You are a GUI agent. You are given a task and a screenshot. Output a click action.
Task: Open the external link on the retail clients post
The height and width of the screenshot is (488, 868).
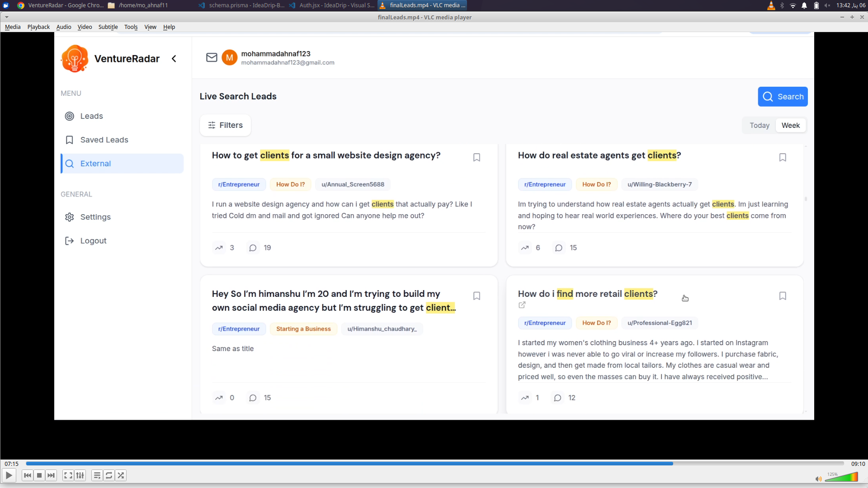(x=522, y=305)
